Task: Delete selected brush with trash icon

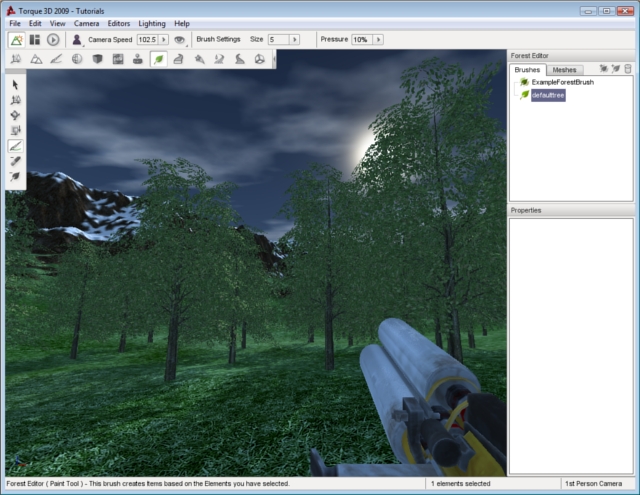Action: pos(627,69)
